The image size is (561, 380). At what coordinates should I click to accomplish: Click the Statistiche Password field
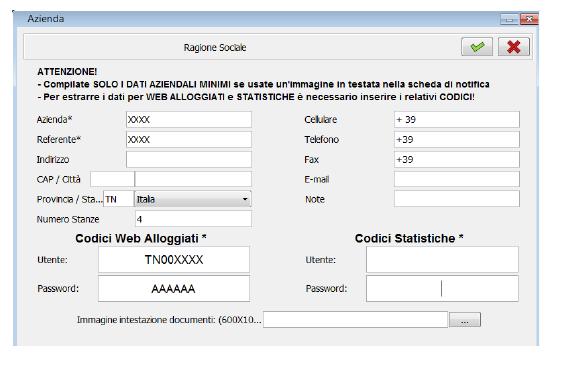(442, 288)
